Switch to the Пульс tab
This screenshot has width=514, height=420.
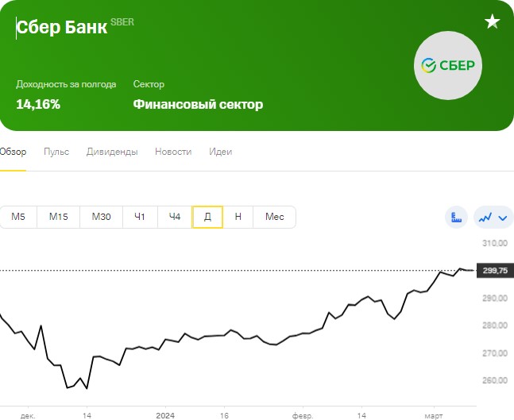pos(56,152)
